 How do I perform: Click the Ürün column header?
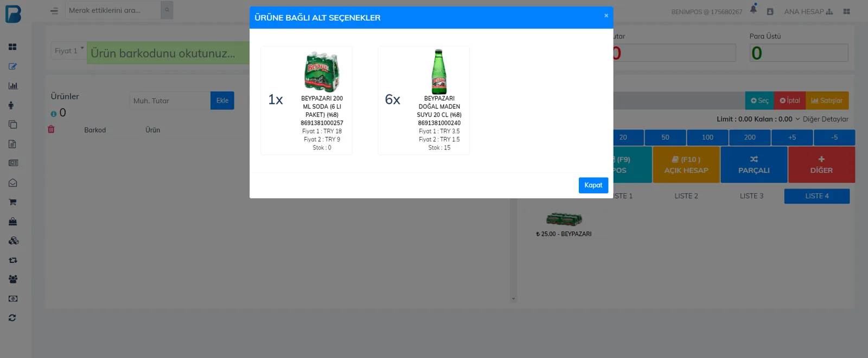tap(153, 130)
